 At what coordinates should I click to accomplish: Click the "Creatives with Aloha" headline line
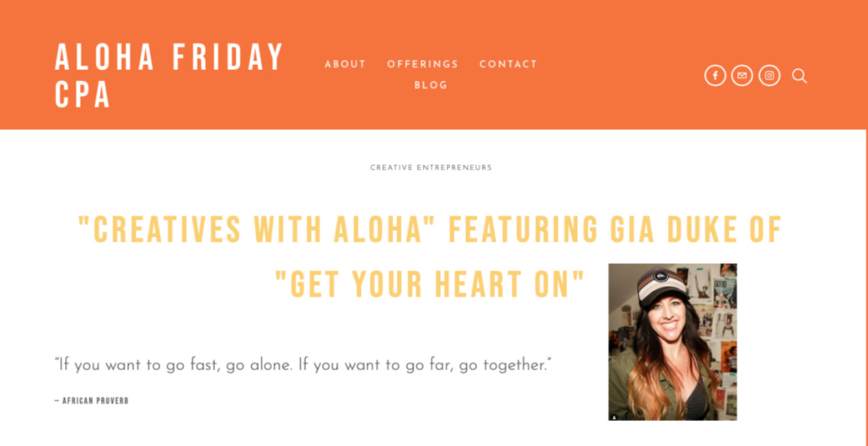pos(430,229)
